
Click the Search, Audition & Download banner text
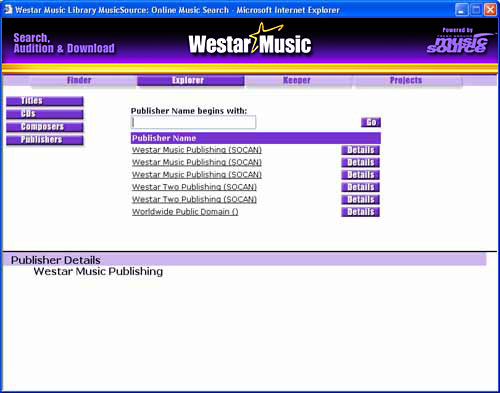coord(64,43)
